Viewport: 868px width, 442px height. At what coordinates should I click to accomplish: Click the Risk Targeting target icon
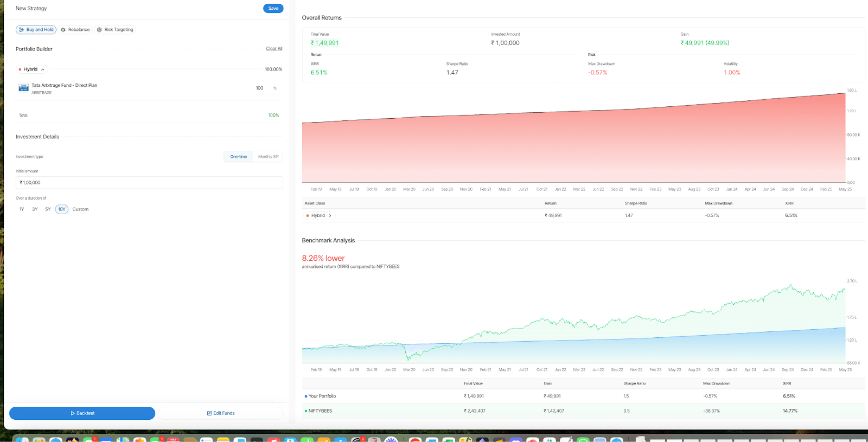point(99,30)
